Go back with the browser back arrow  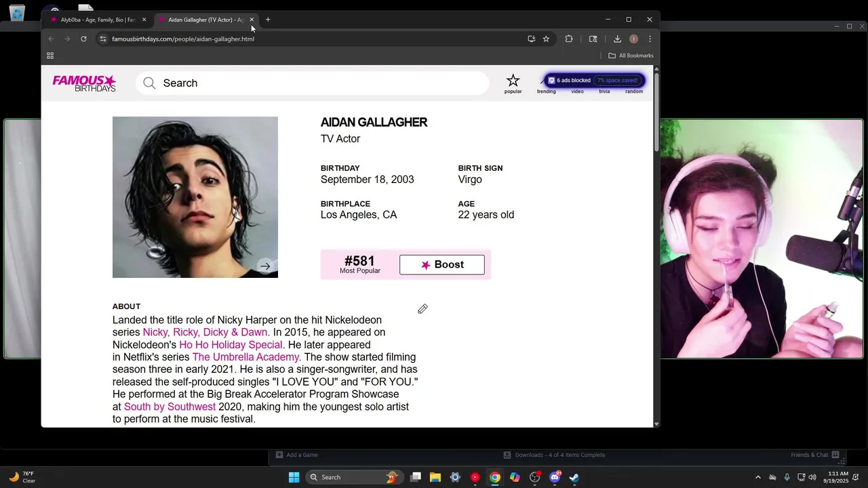[x=51, y=39]
